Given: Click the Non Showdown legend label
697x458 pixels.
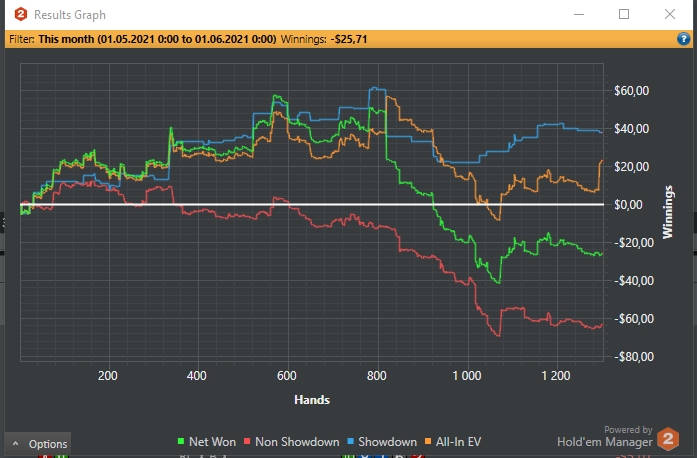Looking at the screenshot, I should click(x=297, y=442).
